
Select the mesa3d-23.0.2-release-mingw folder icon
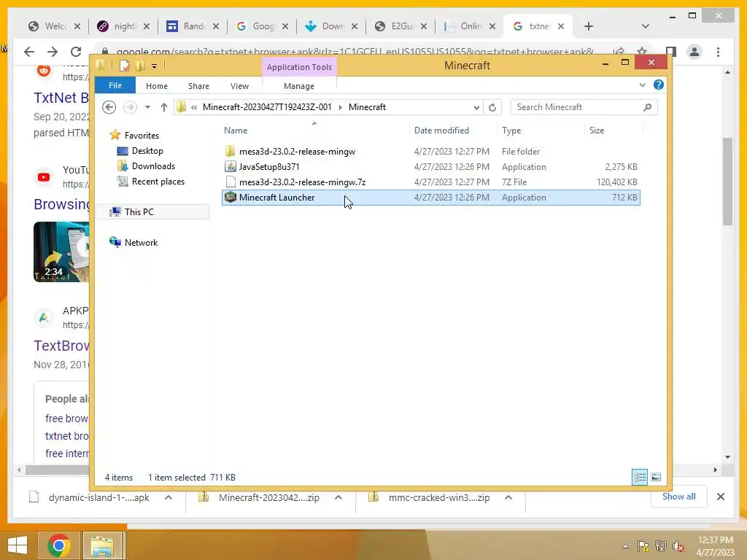tap(230, 152)
